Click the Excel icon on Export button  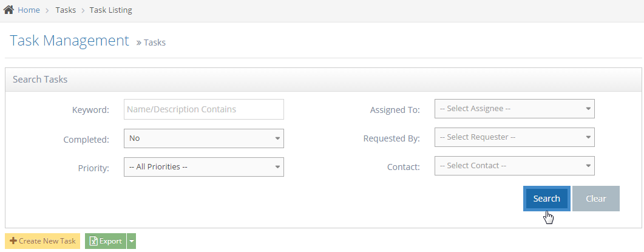(93, 241)
